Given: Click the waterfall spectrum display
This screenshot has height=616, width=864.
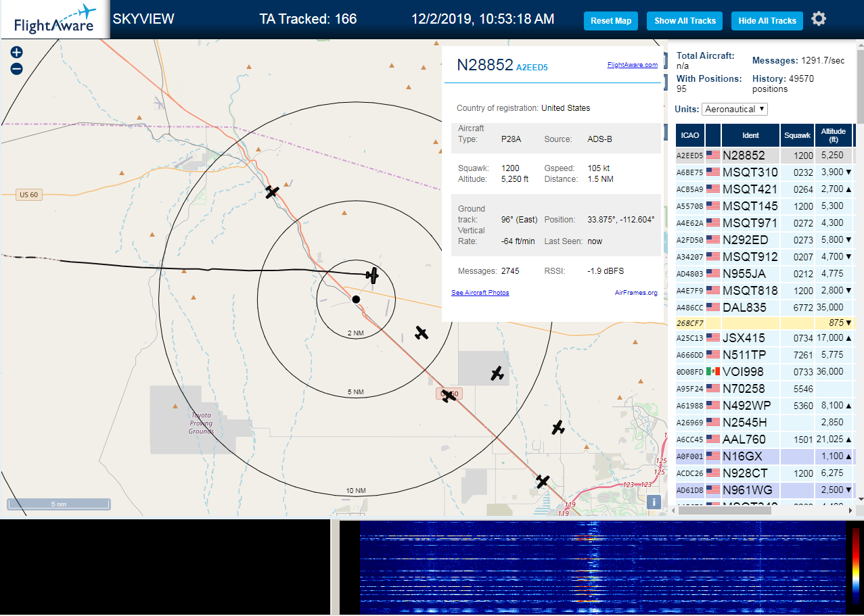Looking at the screenshot, I should pos(602,567).
